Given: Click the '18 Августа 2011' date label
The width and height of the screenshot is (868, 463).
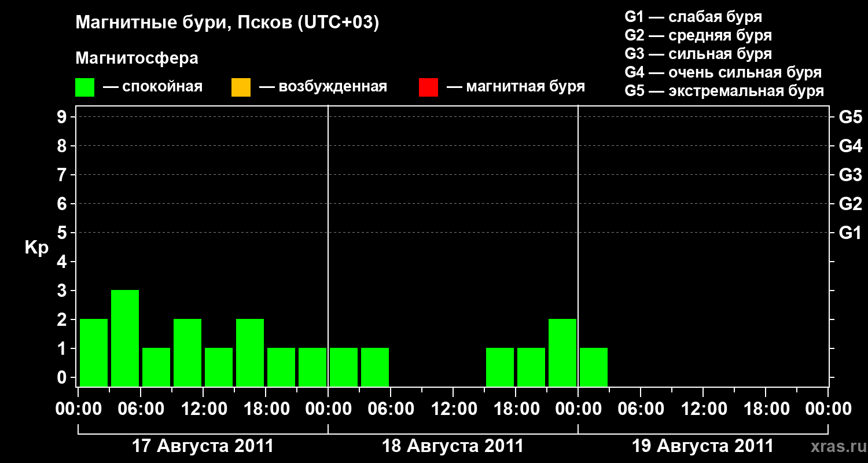Looking at the screenshot, I should tap(453, 446).
